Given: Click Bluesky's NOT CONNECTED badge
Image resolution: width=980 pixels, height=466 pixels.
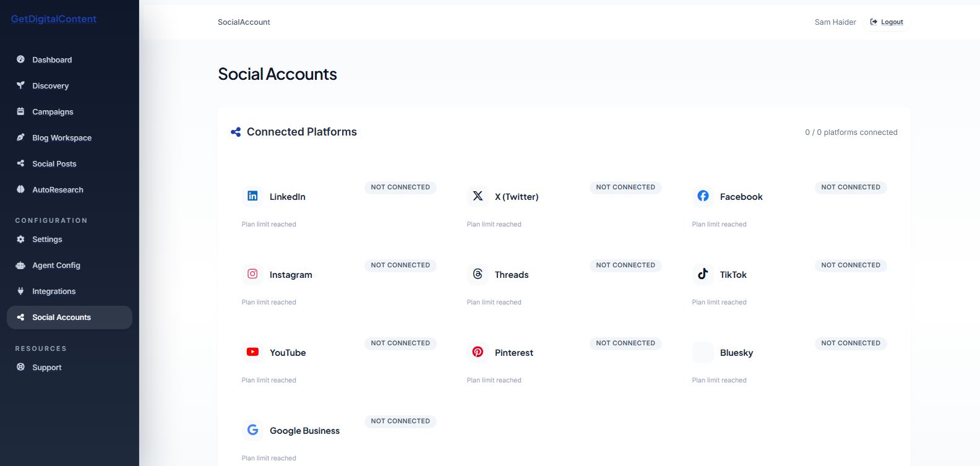Looking at the screenshot, I should pos(851,343).
